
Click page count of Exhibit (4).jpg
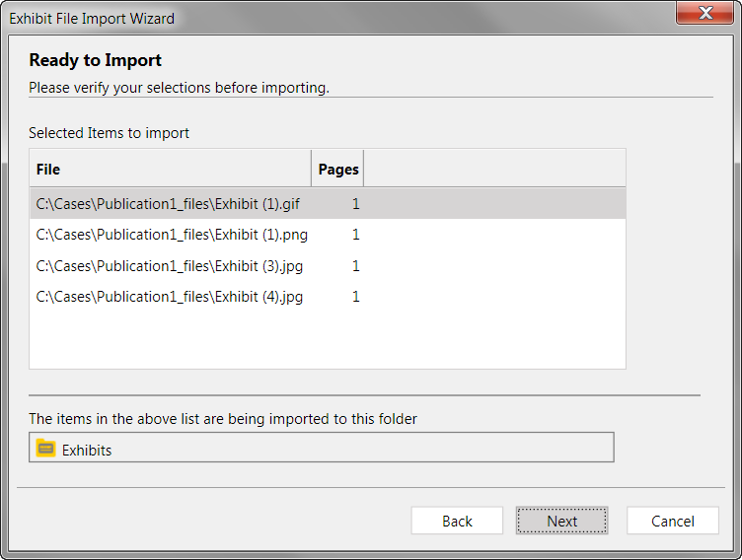pos(356,297)
